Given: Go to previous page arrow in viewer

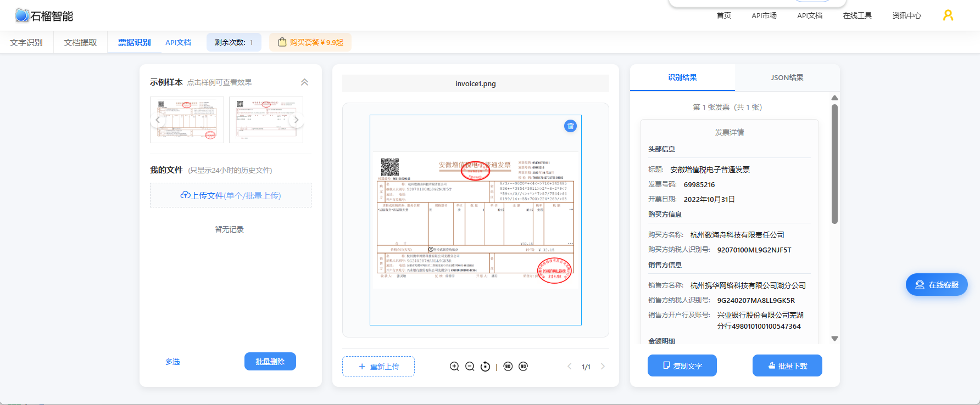Looking at the screenshot, I should 570,367.
